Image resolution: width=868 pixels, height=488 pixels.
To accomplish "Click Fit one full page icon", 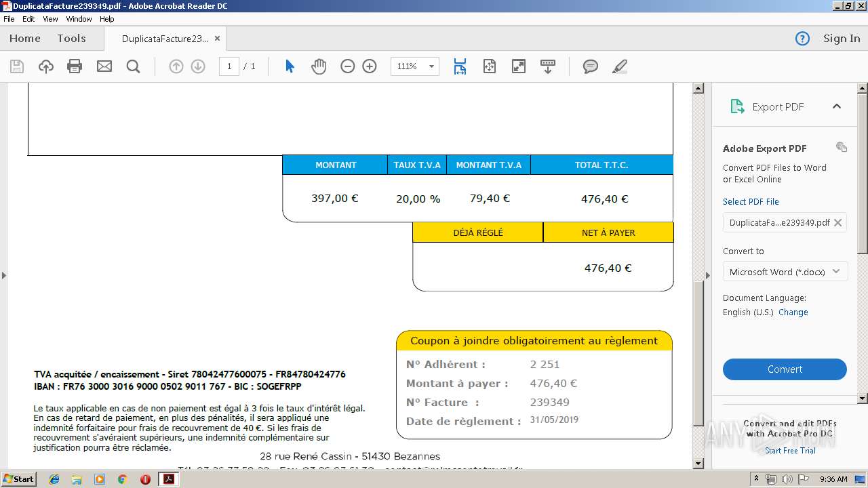I will click(490, 66).
